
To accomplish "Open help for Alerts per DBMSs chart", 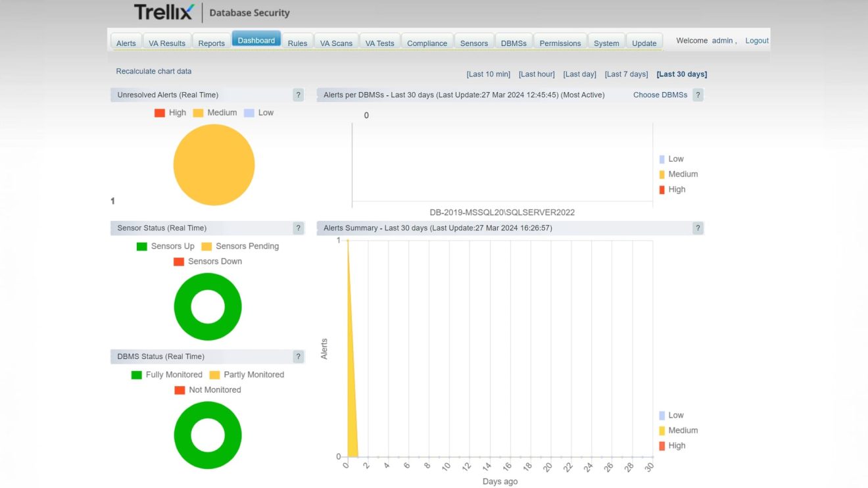I will (698, 95).
